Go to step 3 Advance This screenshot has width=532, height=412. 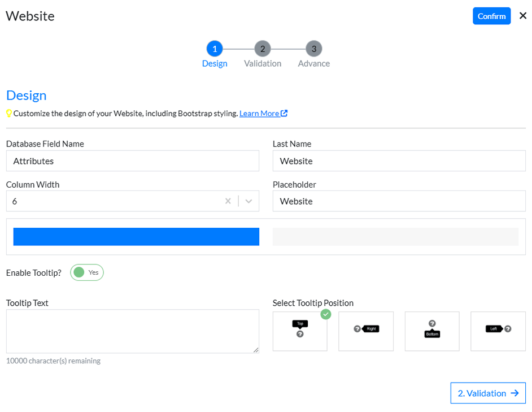314,49
